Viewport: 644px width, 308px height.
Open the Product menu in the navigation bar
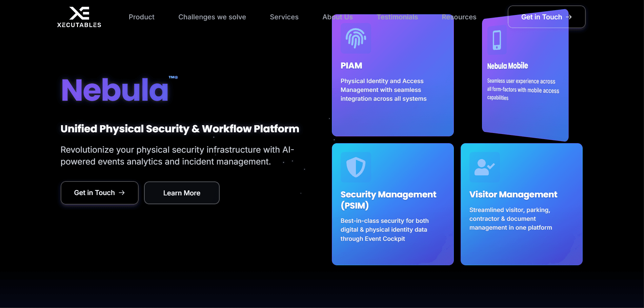click(x=141, y=17)
